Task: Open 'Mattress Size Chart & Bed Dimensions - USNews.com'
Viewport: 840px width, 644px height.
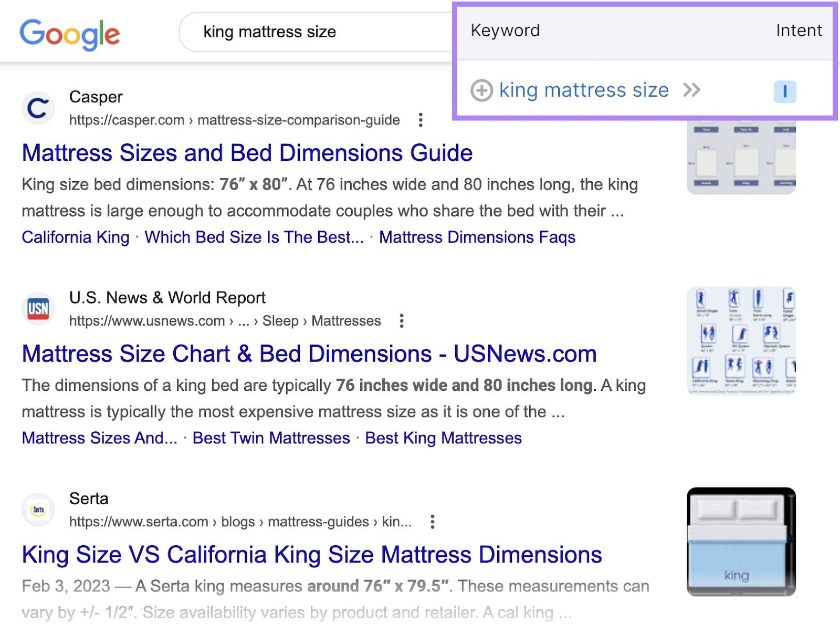Action: 309,354
